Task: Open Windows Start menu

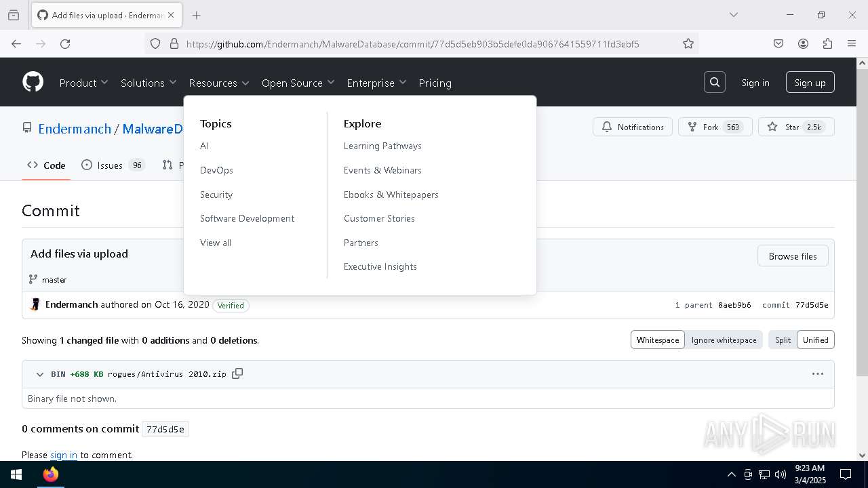Action: point(16,474)
